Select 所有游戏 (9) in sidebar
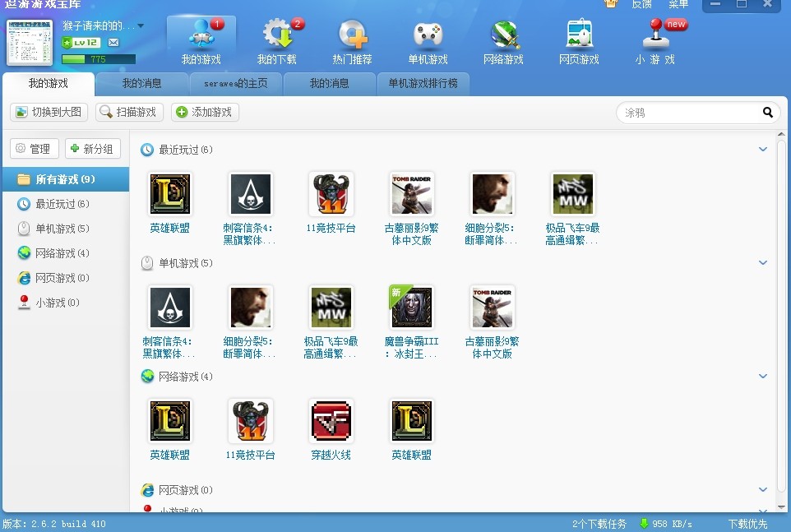Screen dimensions: 791x532 click(66, 179)
